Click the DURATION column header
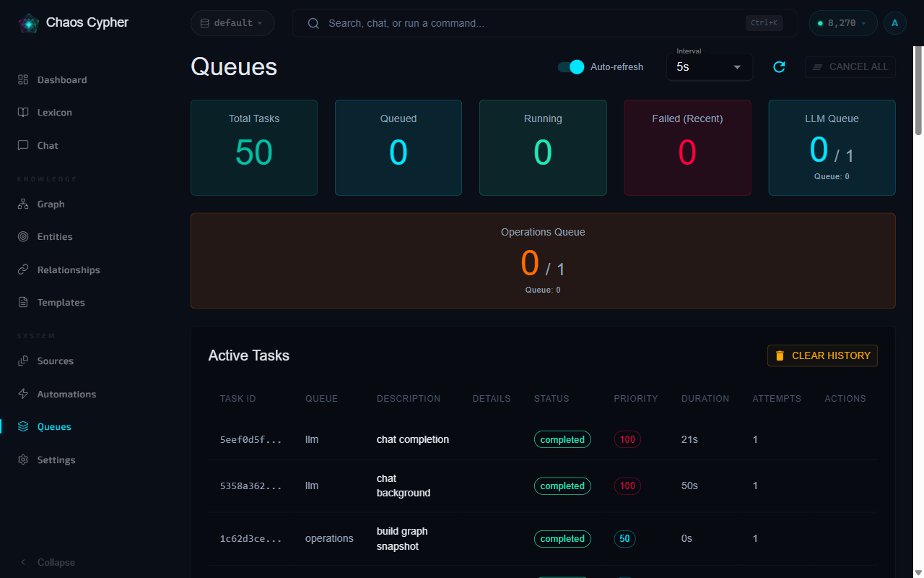Screen dimensions: 924x578 click(705, 399)
